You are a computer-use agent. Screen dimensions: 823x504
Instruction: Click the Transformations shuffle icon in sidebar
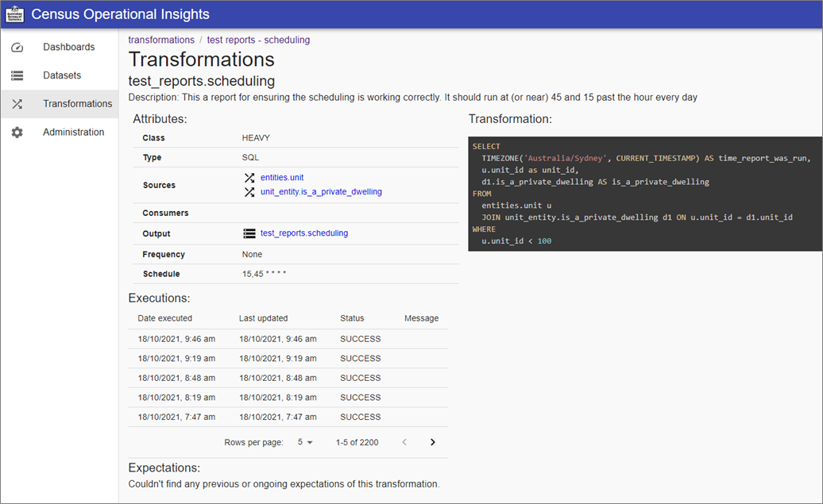(17, 104)
